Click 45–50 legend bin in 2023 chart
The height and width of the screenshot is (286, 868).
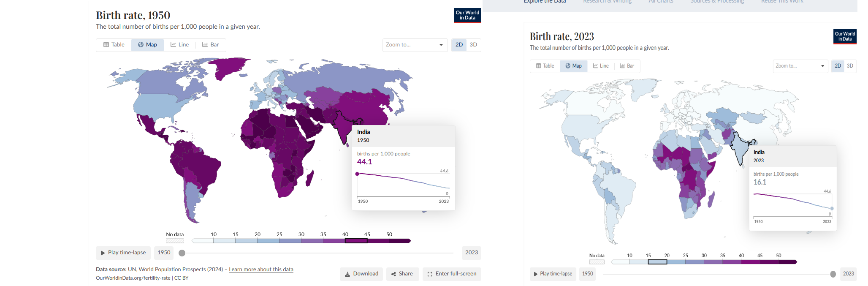[769, 262]
